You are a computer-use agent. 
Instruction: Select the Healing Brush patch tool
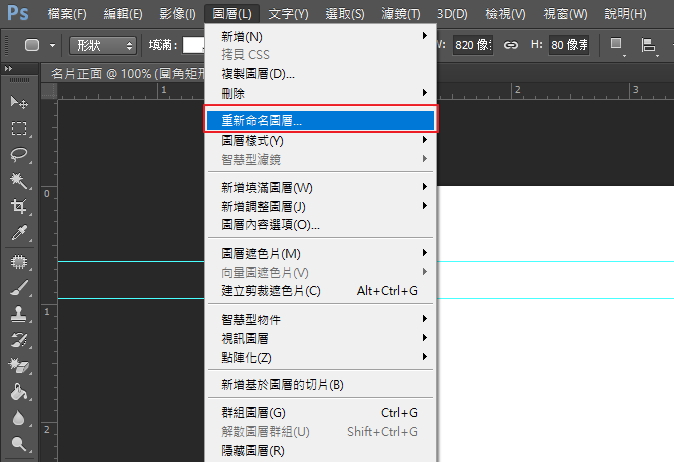[x=19, y=262]
